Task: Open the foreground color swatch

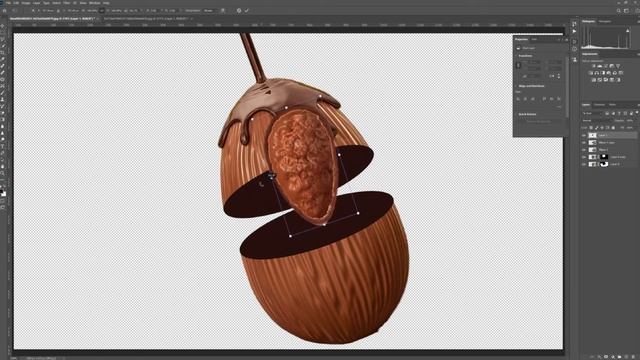Action: [1, 191]
